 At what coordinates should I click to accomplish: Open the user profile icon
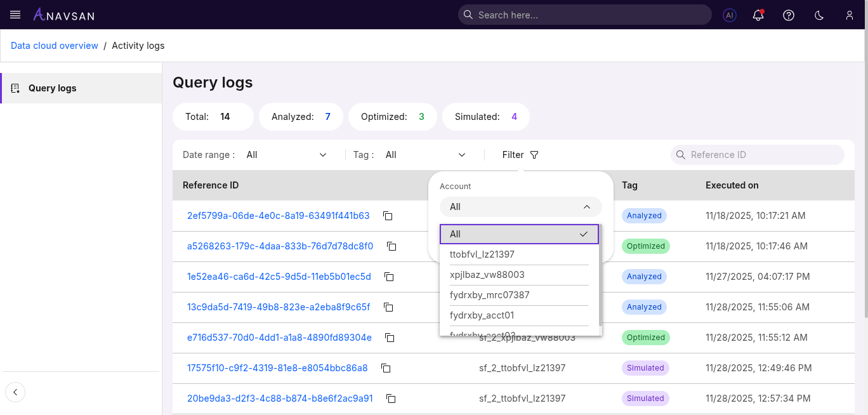pyautogui.click(x=850, y=15)
